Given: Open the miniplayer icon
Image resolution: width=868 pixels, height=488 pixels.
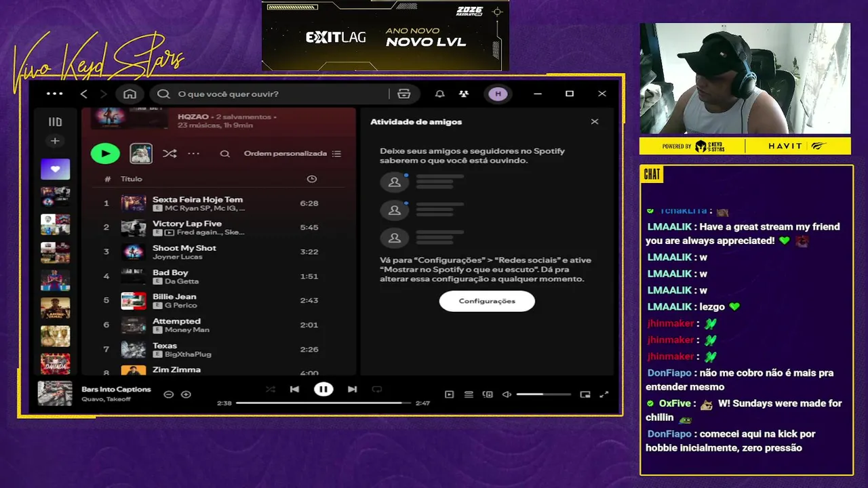Looking at the screenshot, I should [x=585, y=394].
